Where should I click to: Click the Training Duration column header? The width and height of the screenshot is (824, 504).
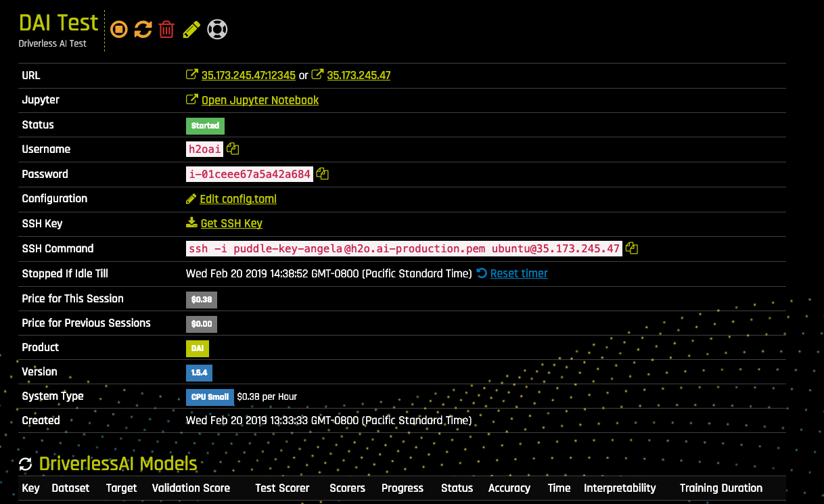click(721, 488)
